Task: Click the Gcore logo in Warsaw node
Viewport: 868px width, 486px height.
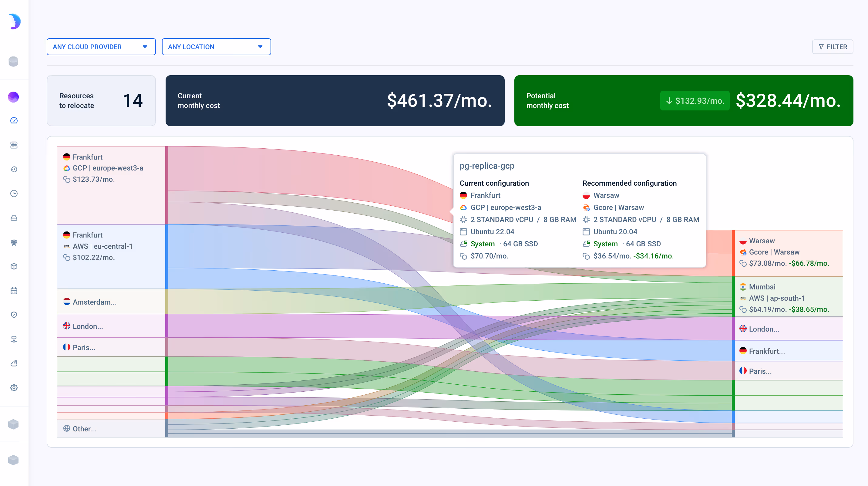Action: pos(743,252)
